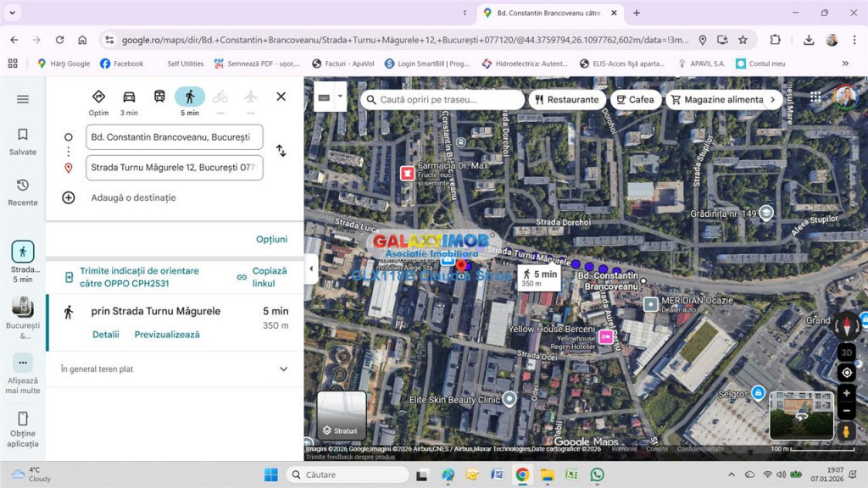Toggle the Straturi layers map view

[342, 415]
